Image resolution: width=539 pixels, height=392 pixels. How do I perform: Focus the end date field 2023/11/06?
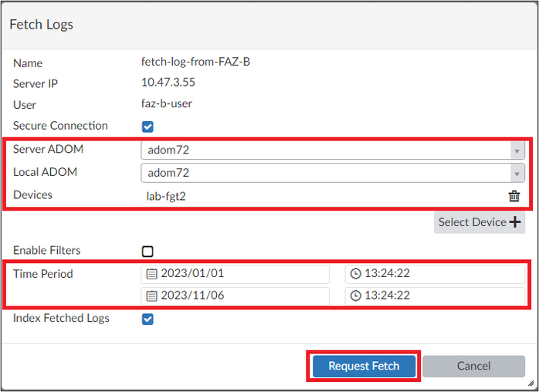tap(239, 296)
